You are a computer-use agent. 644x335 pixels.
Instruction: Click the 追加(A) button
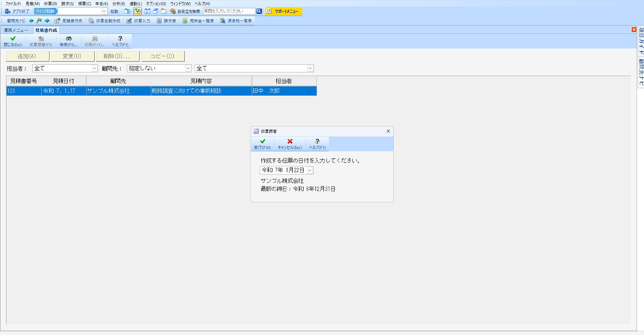pyautogui.click(x=27, y=56)
